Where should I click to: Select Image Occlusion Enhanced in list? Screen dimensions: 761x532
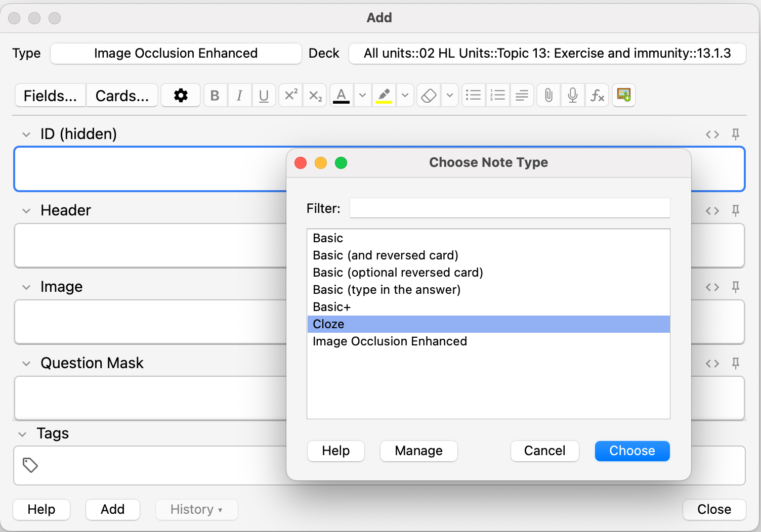[x=390, y=341]
